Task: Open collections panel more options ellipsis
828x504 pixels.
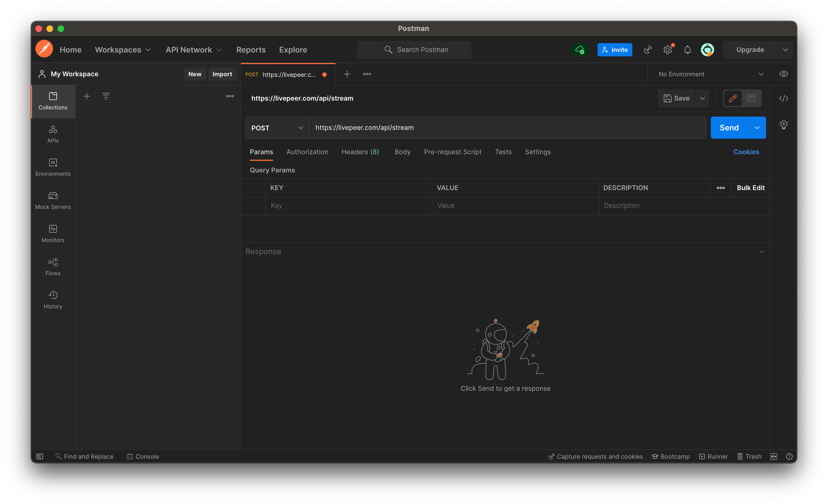Action: click(230, 96)
